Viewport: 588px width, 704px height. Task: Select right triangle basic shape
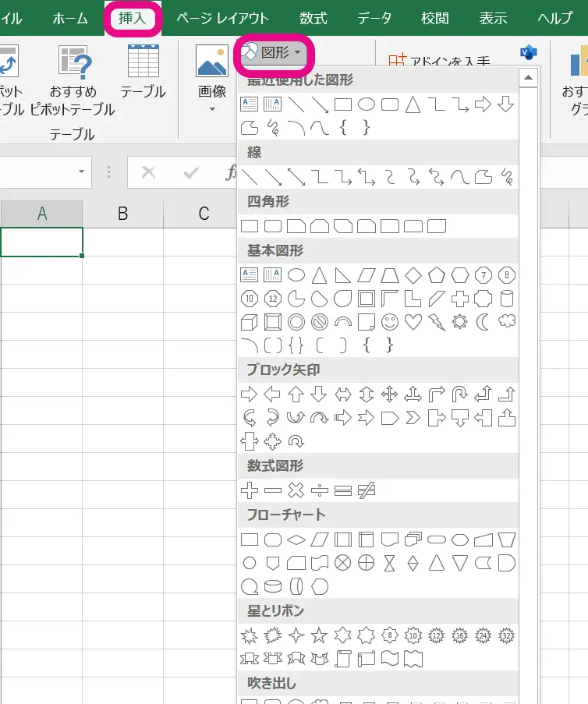tap(342, 275)
